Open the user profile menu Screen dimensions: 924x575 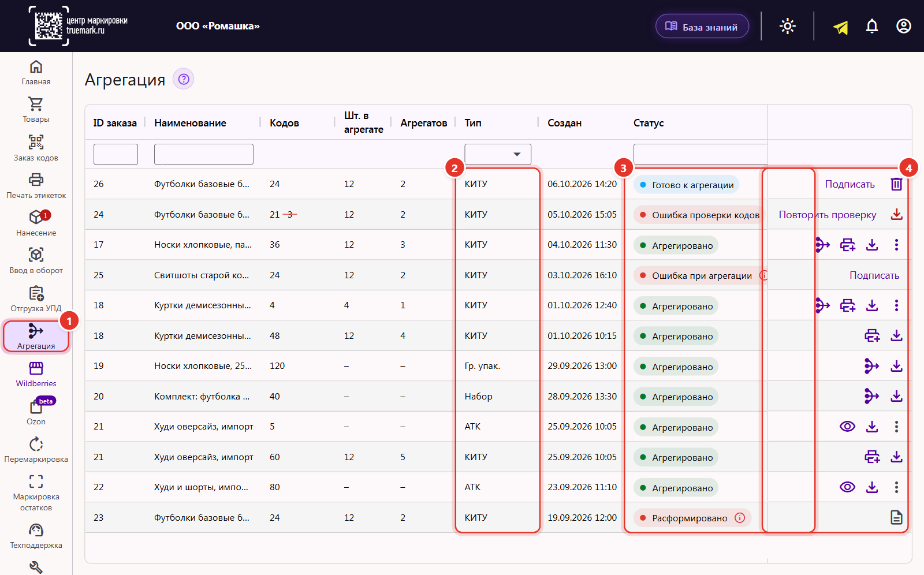904,26
